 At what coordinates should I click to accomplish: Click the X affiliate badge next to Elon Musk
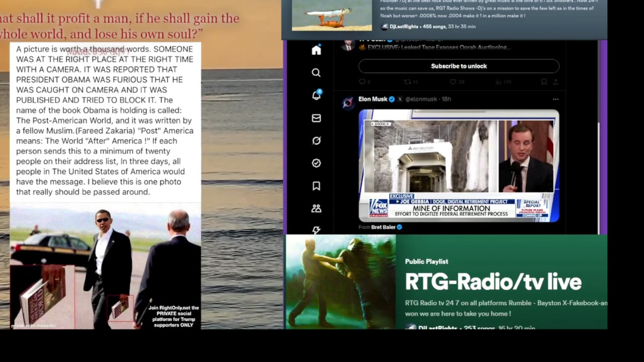(x=400, y=99)
